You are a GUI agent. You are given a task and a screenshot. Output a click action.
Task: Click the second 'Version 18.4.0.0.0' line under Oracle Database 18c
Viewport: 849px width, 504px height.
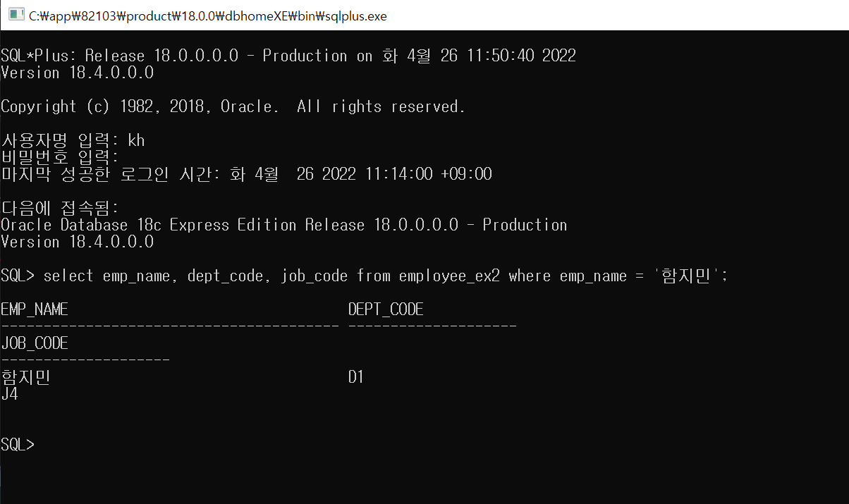(77, 242)
